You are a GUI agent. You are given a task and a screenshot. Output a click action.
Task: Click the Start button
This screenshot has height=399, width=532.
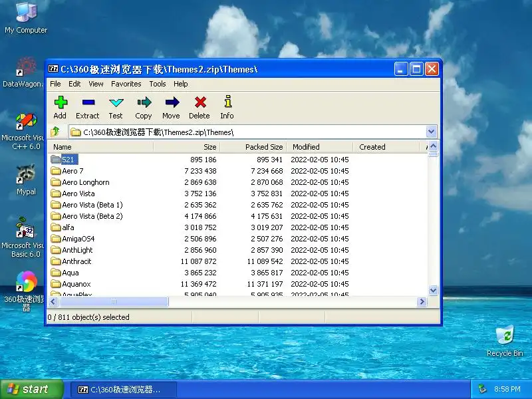31,389
